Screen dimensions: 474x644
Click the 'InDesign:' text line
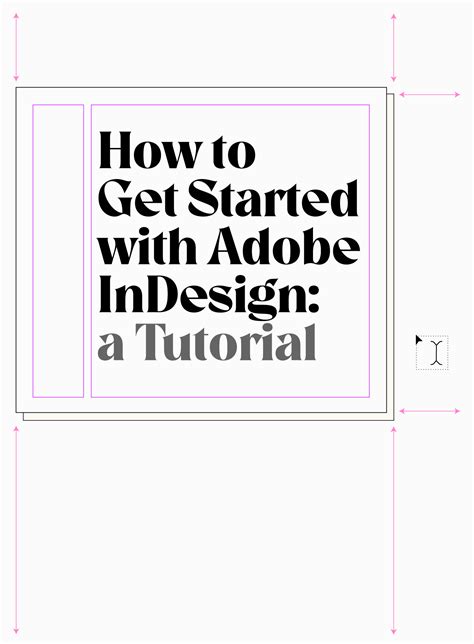pyautogui.click(x=209, y=297)
